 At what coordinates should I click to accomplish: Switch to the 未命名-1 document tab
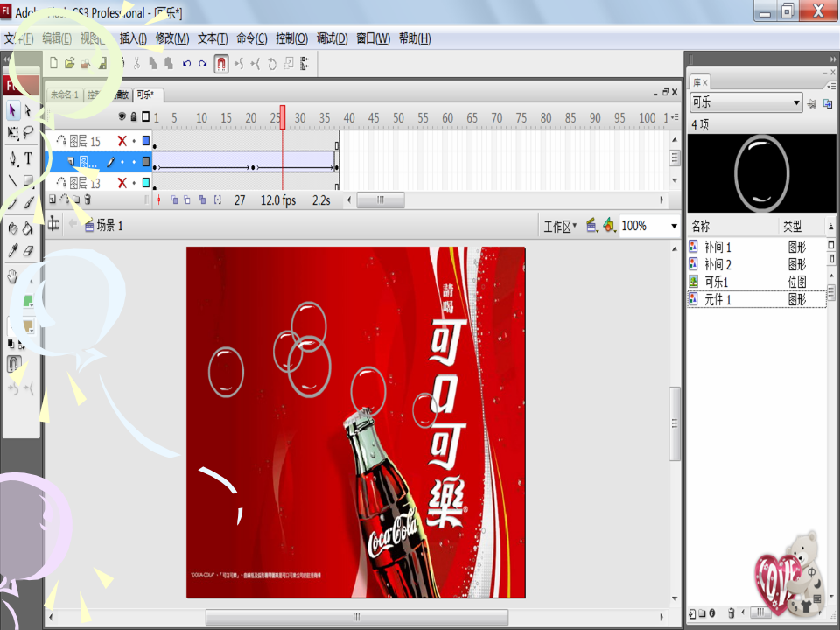[64, 94]
